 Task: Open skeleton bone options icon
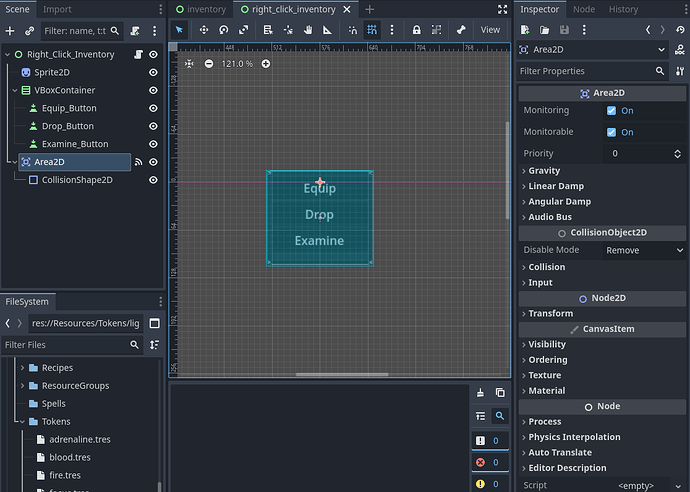coord(461,30)
